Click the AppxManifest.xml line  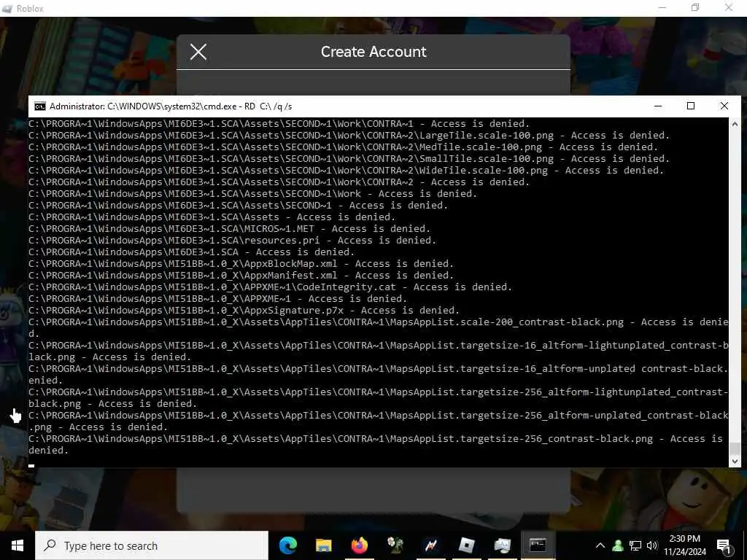[x=241, y=275]
